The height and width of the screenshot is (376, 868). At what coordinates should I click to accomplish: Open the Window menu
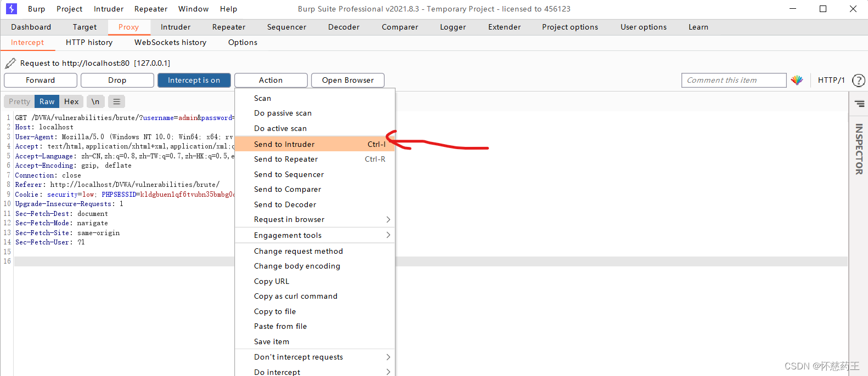coord(194,9)
